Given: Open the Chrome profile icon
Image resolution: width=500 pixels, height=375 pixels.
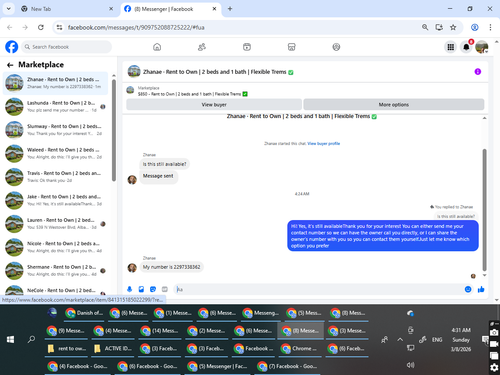Looking at the screenshot, I should point(475,27).
